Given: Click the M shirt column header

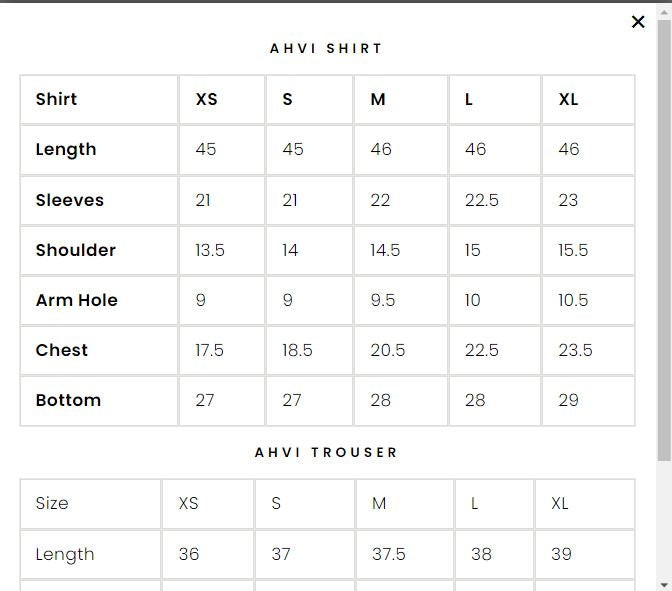Looking at the screenshot, I should point(378,99).
